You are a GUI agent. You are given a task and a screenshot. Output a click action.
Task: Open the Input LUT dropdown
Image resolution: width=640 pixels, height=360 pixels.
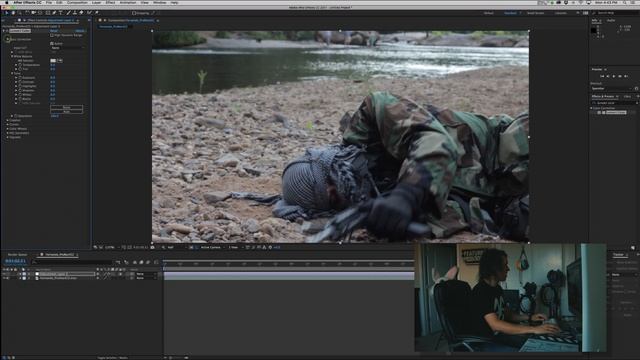pyautogui.click(x=67, y=48)
